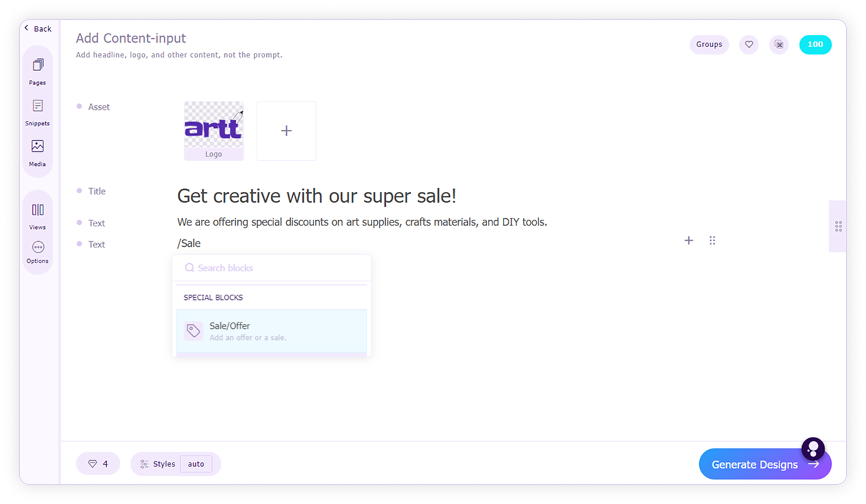Open the Pages panel icon

pyautogui.click(x=37, y=65)
